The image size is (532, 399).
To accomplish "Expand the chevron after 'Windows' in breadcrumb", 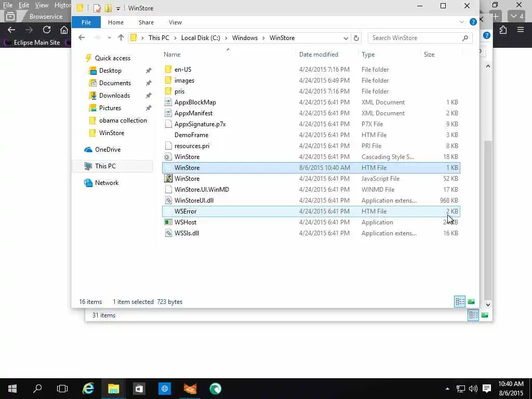I will (x=263, y=38).
